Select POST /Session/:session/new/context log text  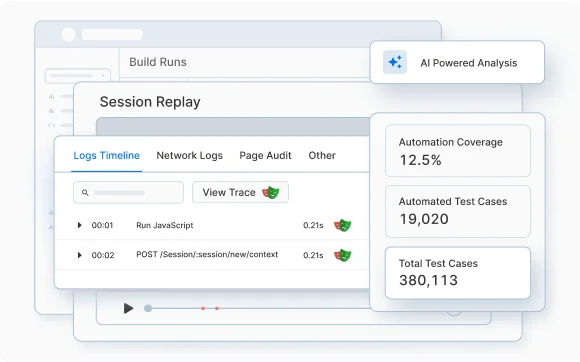[x=207, y=254]
